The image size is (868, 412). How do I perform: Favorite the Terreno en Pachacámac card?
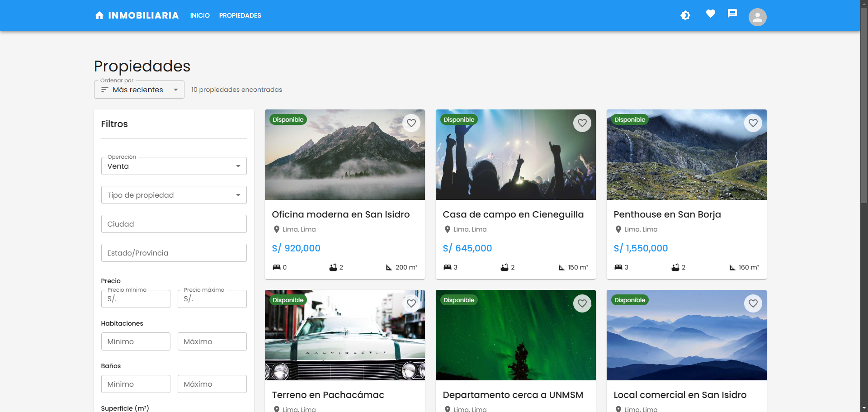tap(411, 303)
